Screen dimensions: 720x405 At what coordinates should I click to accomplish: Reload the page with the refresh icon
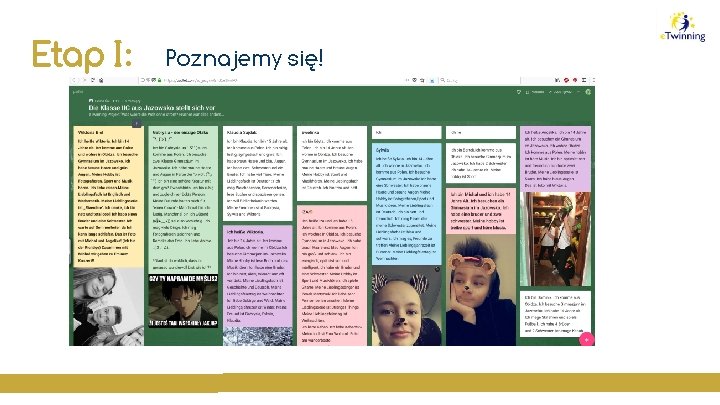(93, 80)
